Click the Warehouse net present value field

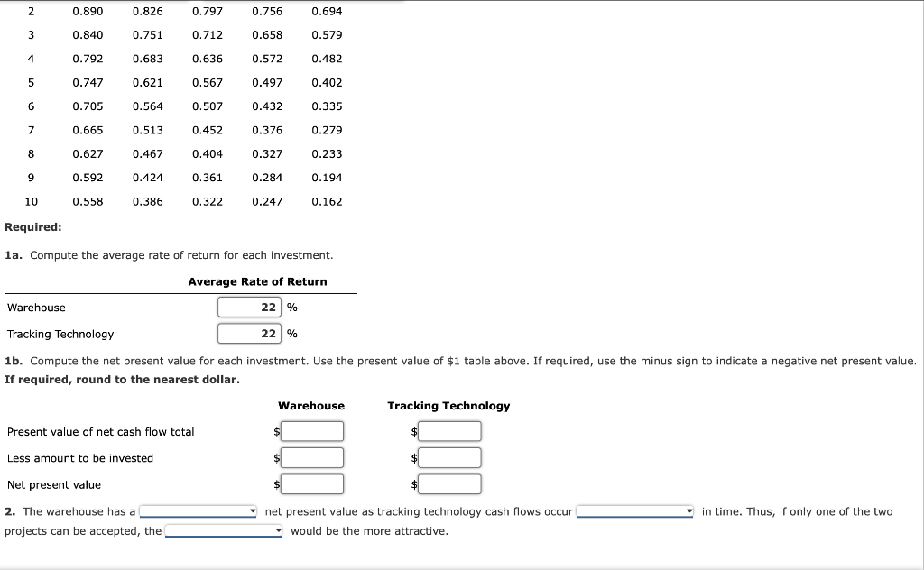point(311,484)
